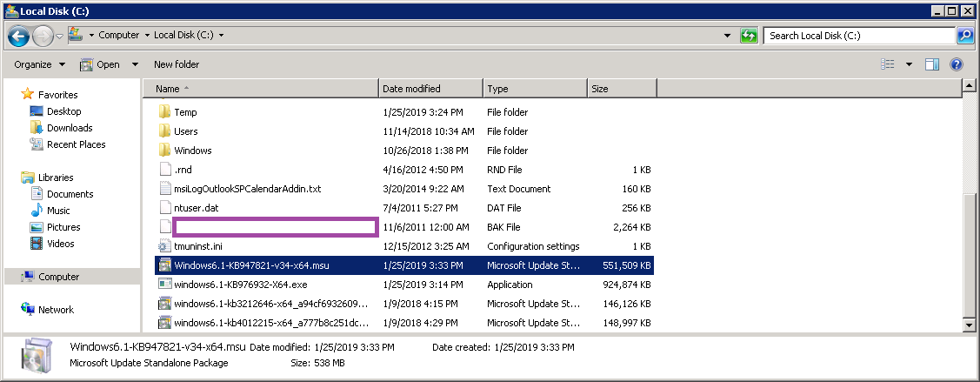Click the Users folder icon
The width and height of the screenshot is (980, 382).
164,131
